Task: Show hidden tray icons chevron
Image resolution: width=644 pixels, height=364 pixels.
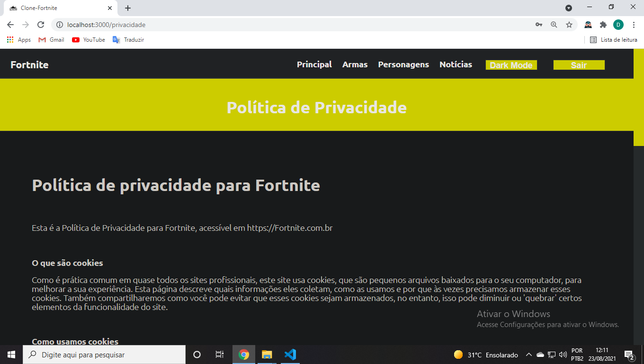Action: point(529,355)
